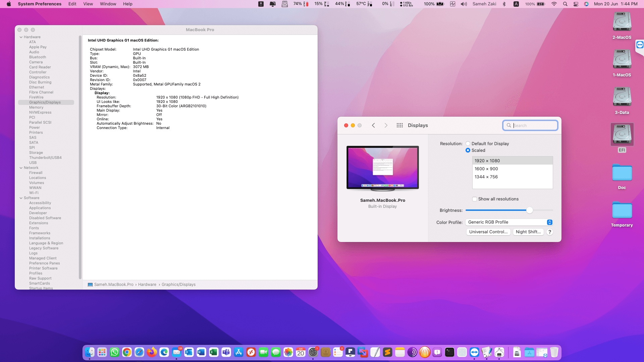
Task: Open the EFI drive on desktop
Action: pos(622,138)
